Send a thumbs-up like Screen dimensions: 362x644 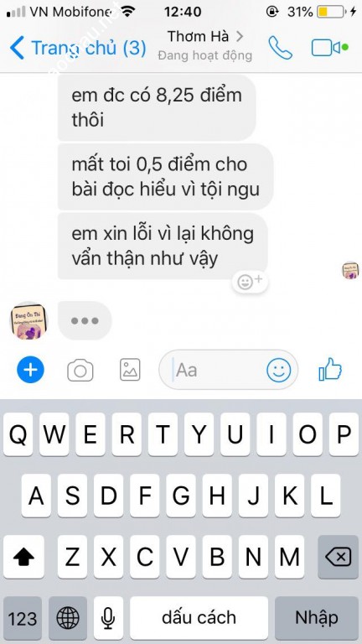click(330, 369)
